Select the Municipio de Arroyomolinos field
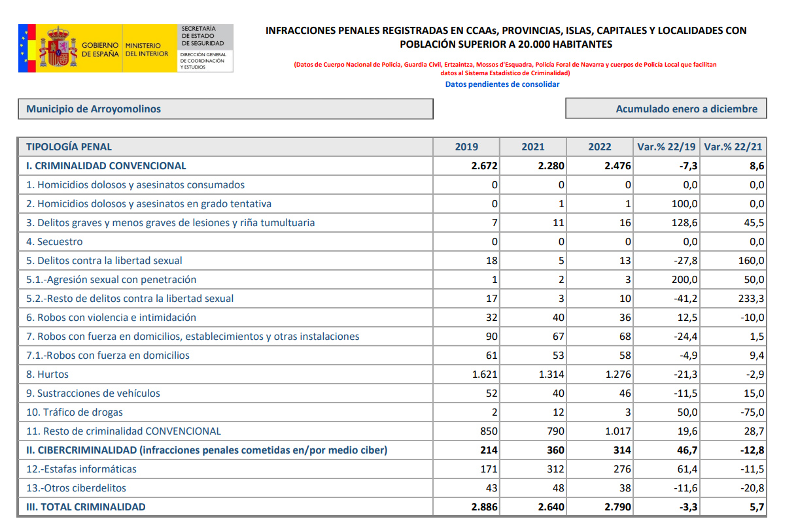 coord(225,109)
